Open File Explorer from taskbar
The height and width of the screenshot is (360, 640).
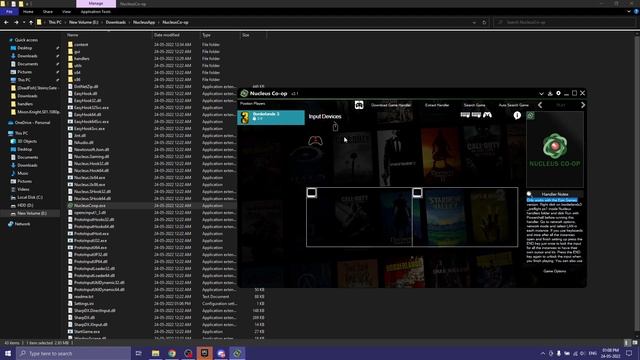(156, 353)
